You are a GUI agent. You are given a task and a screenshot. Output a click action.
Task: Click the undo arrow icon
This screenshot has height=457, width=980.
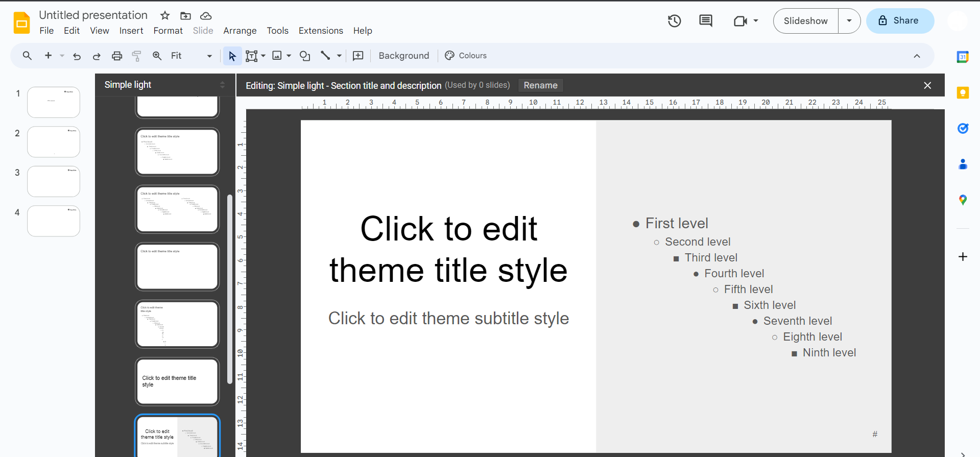77,56
